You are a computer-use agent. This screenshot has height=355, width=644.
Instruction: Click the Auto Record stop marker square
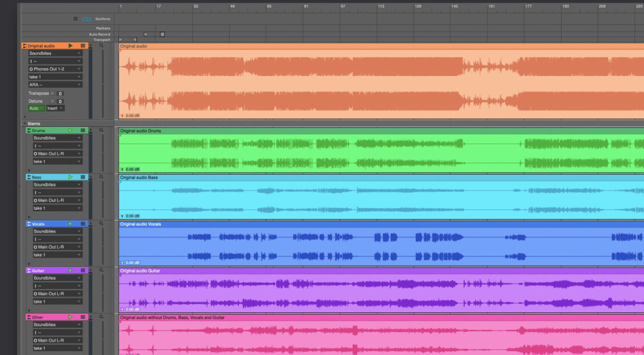[162, 35]
